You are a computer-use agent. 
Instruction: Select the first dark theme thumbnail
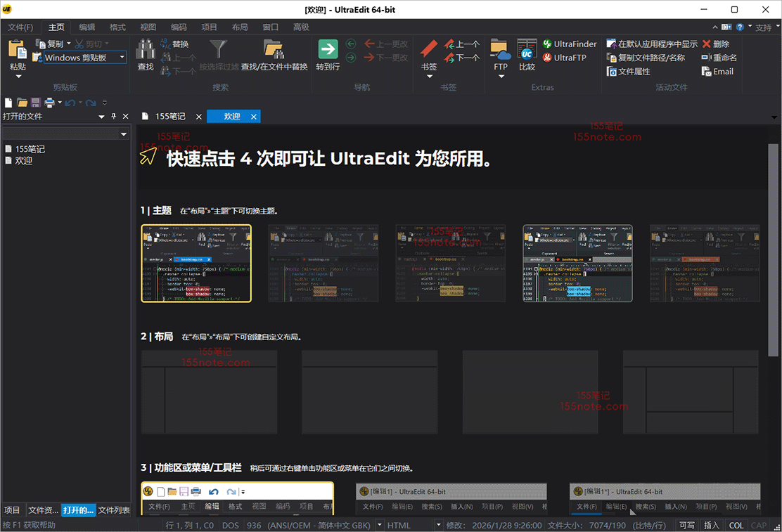pos(196,264)
